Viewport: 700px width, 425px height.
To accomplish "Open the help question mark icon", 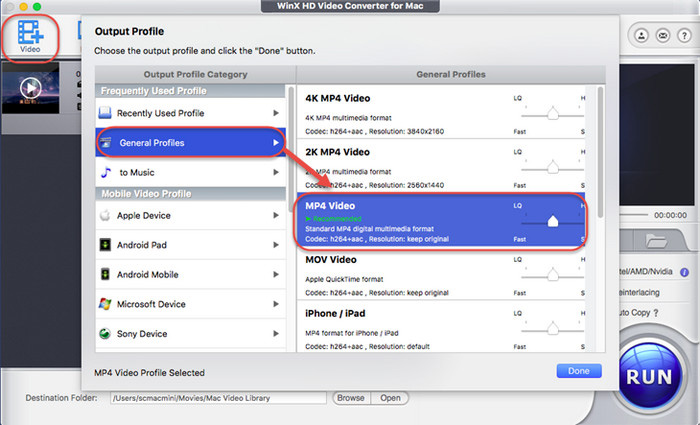I will pos(684,36).
